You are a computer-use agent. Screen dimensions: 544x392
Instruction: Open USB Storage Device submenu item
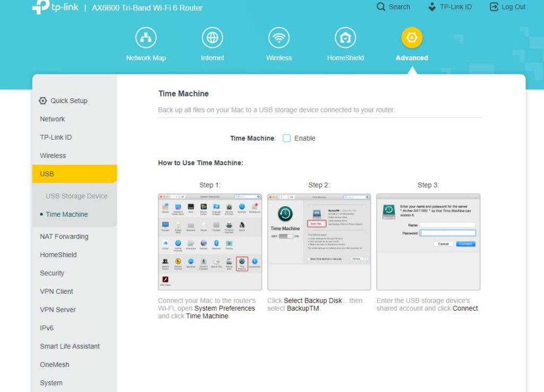tap(76, 196)
